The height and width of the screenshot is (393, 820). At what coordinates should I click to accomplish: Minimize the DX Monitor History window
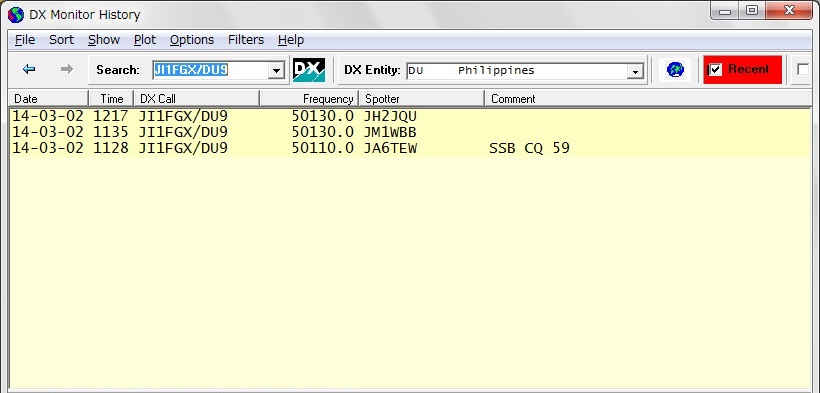pyautogui.click(x=725, y=10)
